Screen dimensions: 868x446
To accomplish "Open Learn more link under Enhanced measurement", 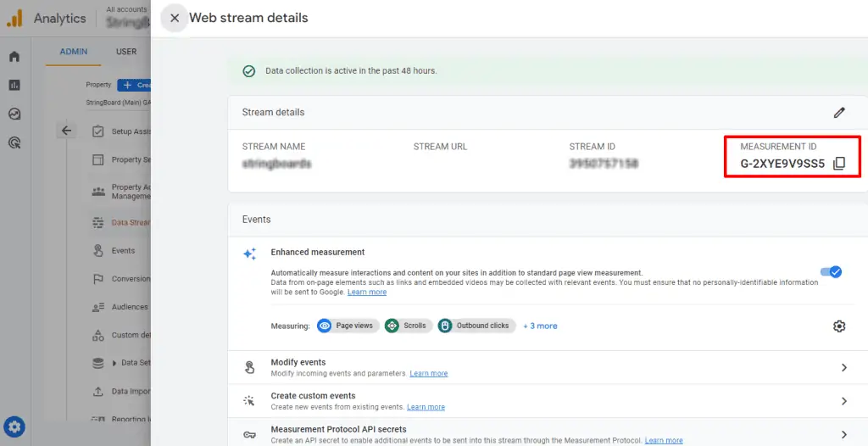I will point(366,292).
